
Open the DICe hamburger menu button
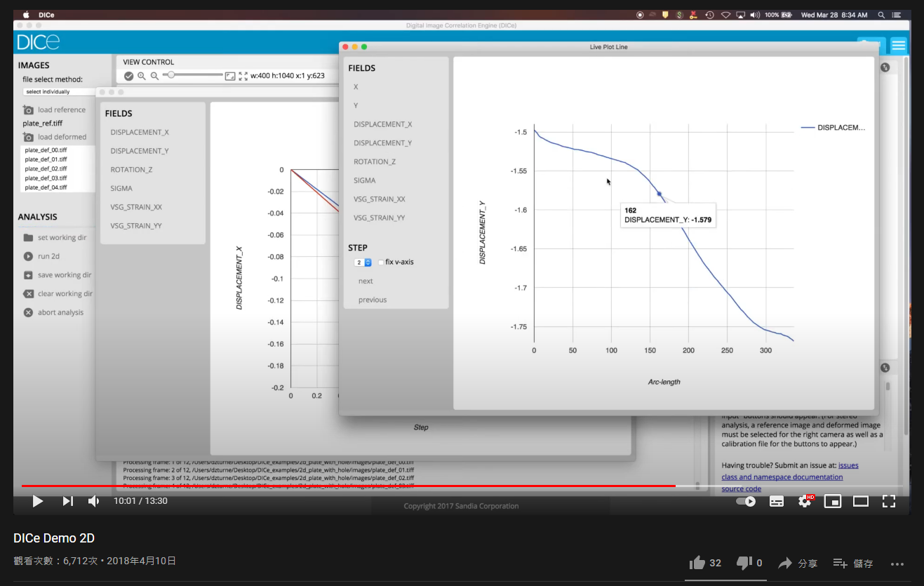point(898,45)
